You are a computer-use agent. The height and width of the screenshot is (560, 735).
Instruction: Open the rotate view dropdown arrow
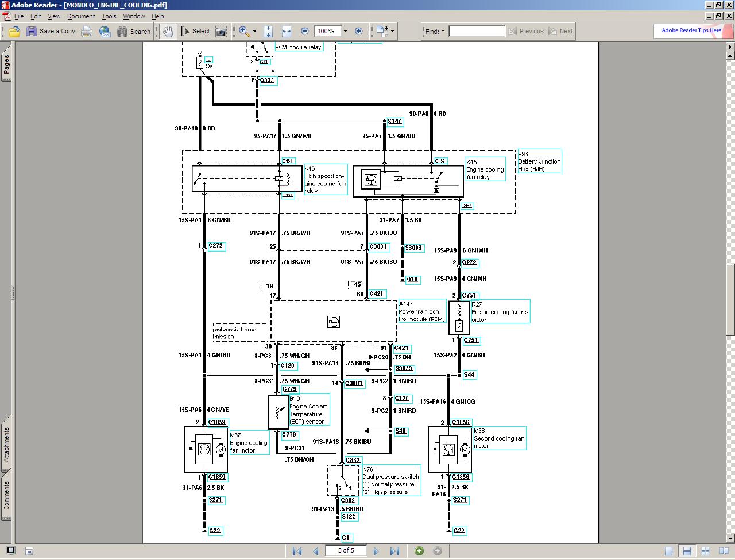pyautogui.click(x=393, y=31)
